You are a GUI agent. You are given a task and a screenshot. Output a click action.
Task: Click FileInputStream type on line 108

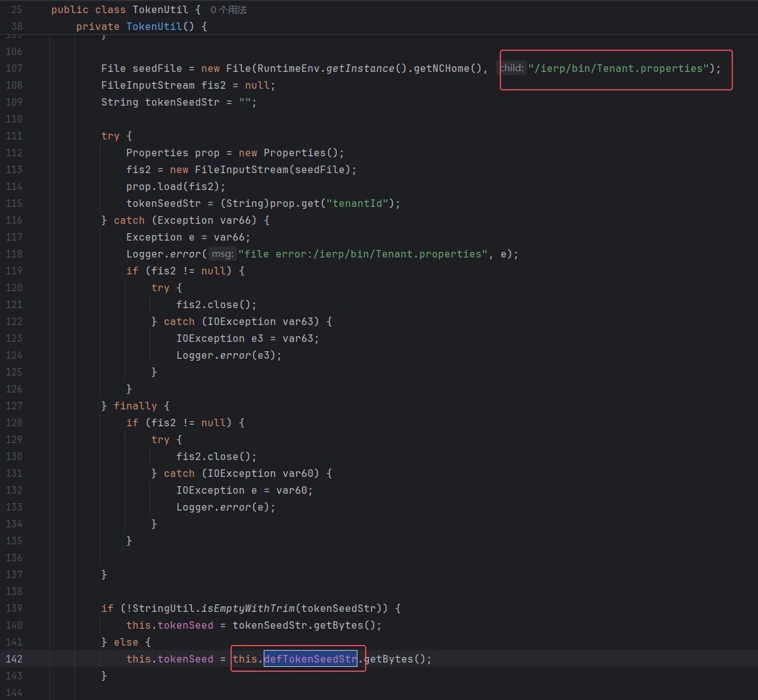coord(148,85)
